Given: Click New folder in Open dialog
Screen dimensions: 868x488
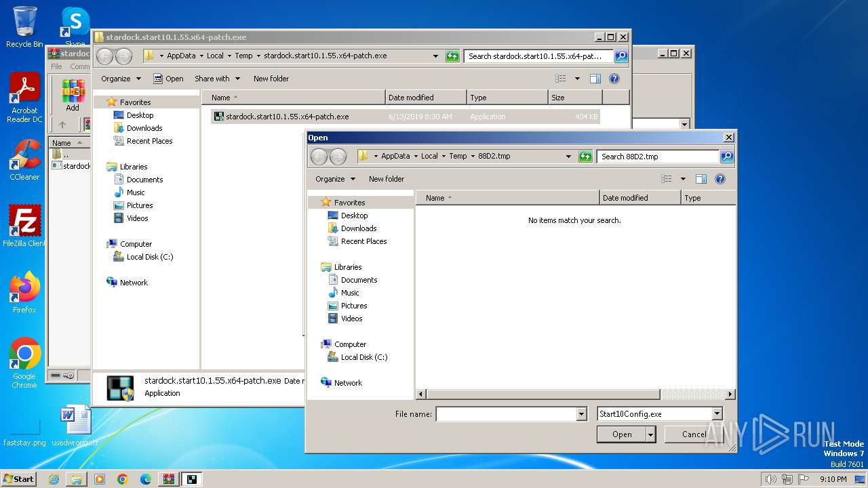Looking at the screenshot, I should [x=387, y=179].
